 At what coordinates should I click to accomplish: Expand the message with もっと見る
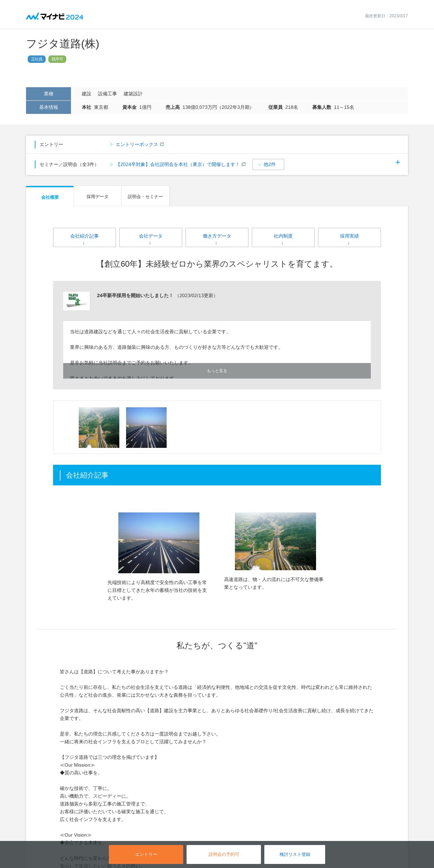click(x=217, y=371)
